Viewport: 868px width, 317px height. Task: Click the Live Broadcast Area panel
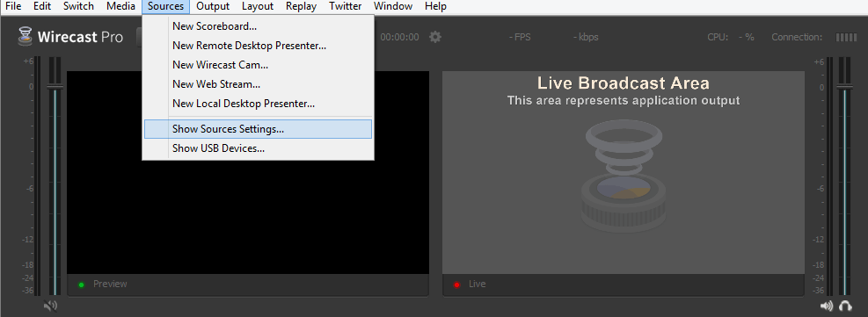pyautogui.click(x=624, y=172)
